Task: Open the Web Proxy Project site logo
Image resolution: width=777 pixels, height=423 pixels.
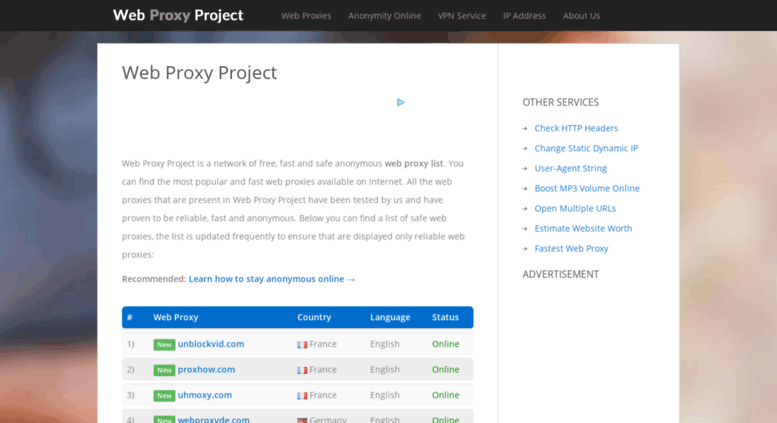Action: coord(178,15)
